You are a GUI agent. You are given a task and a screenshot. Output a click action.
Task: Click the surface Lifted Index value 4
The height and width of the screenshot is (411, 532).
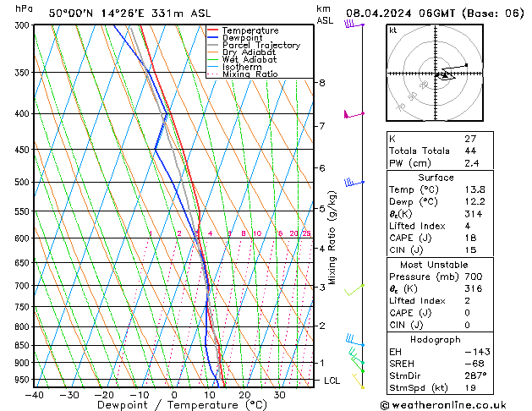tap(468, 226)
